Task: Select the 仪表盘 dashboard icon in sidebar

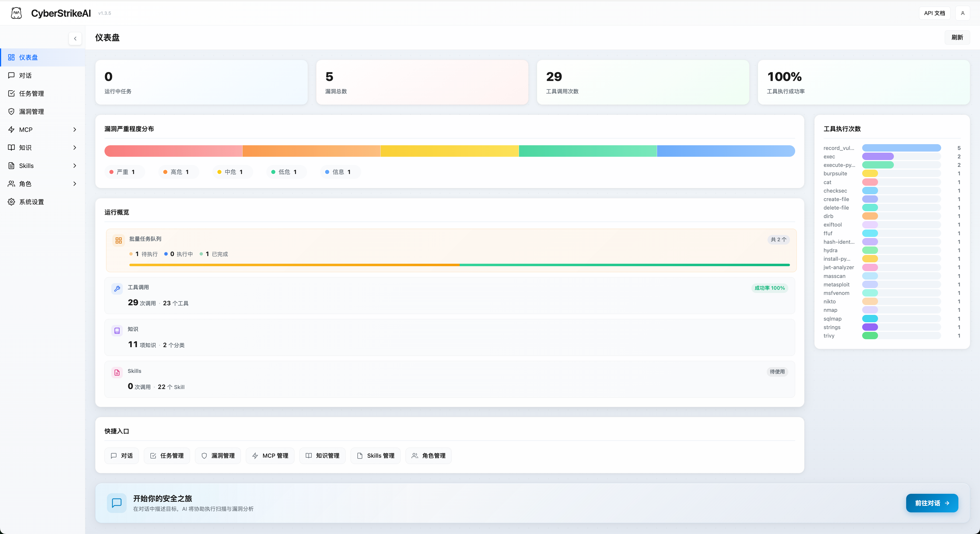Action: click(x=11, y=57)
